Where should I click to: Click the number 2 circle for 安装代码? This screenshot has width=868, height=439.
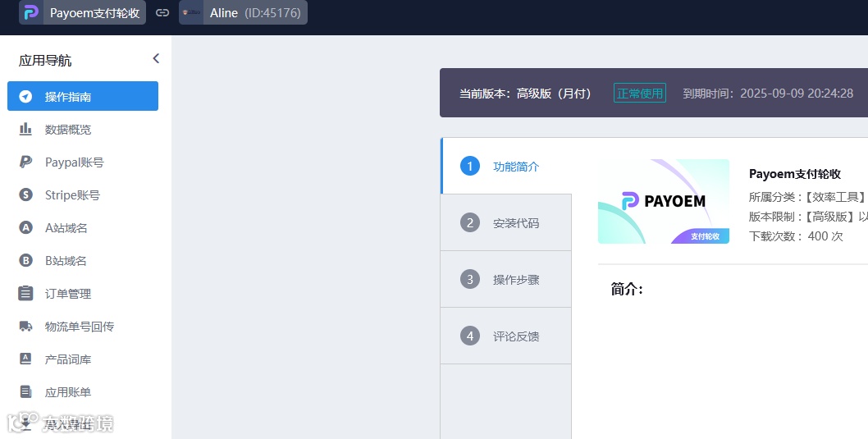pos(470,222)
